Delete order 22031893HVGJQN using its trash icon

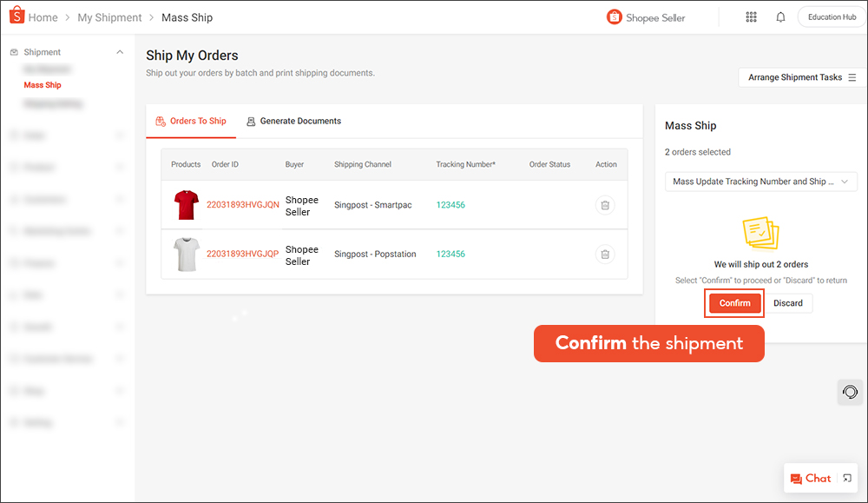pyautogui.click(x=605, y=205)
